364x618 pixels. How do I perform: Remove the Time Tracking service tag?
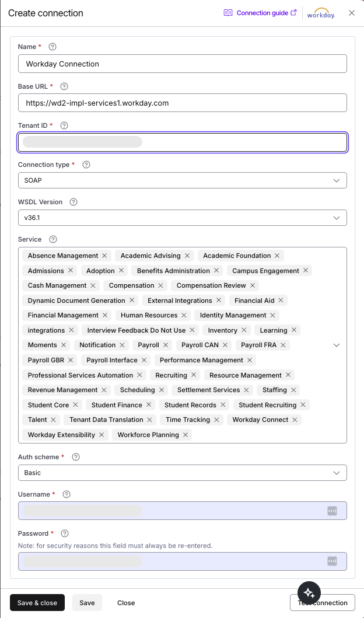pyautogui.click(x=216, y=420)
